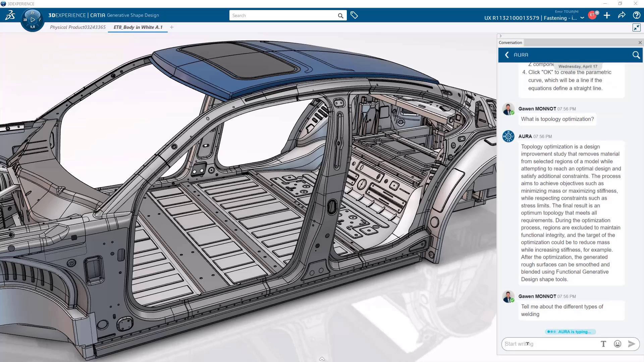Image resolution: width=644 pixels, height=362 pixels.
Task: Expand the collaborative space credentials dropdown
Action: [582, 18]
